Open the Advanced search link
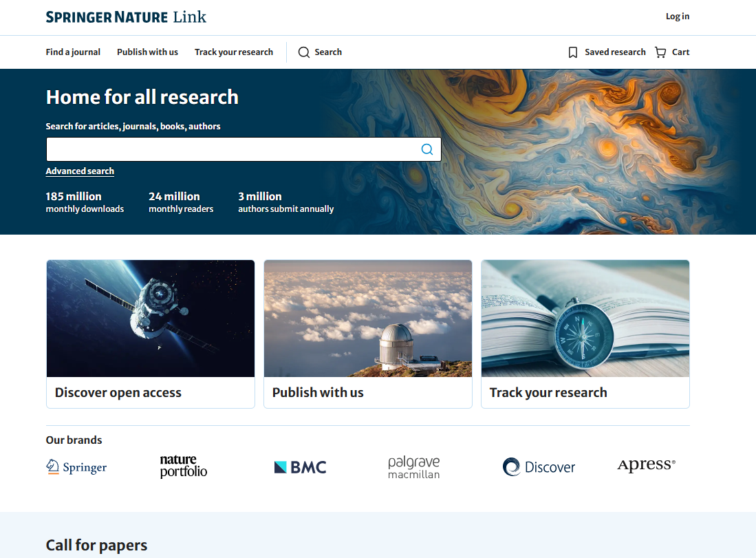 pyautogui.click(x=80, y=171)
